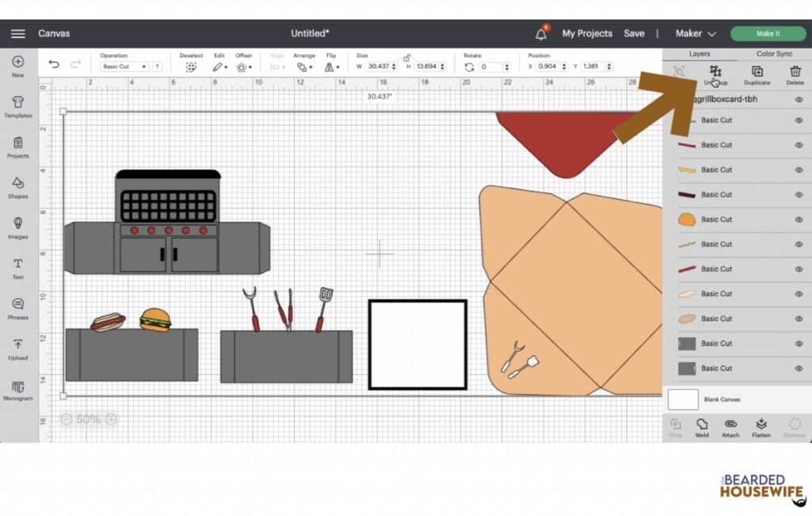Select the Text tool
This screenshot has height=516, width=812.
17,270
